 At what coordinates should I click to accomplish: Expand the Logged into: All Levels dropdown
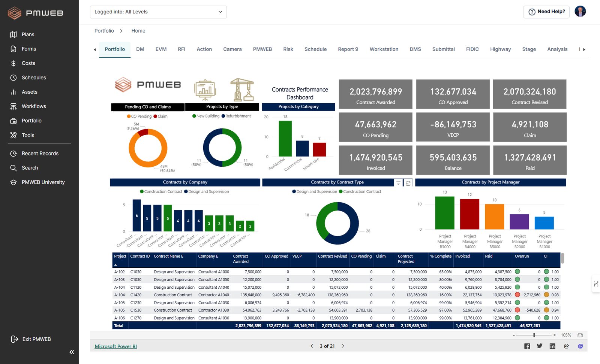click(158, 12)
